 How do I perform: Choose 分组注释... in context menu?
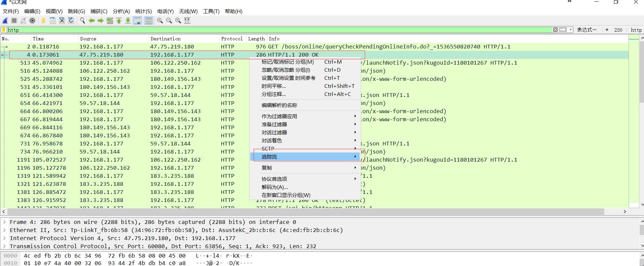pyautogui.click(x=305, y=94)
